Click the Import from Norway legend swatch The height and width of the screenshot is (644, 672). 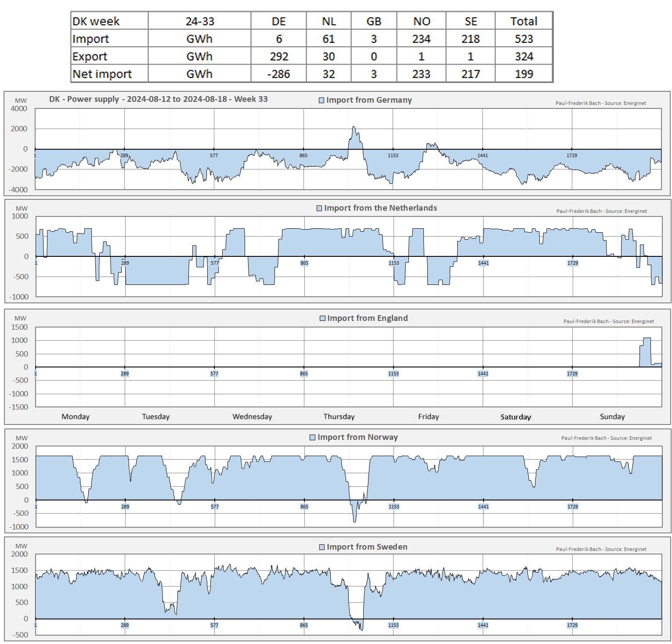point(313,437)
